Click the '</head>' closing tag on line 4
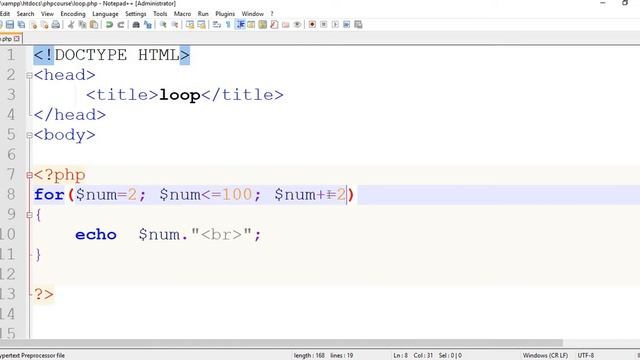Image resolution: width=640 pixels, height=360 pixels. point(70,115)
